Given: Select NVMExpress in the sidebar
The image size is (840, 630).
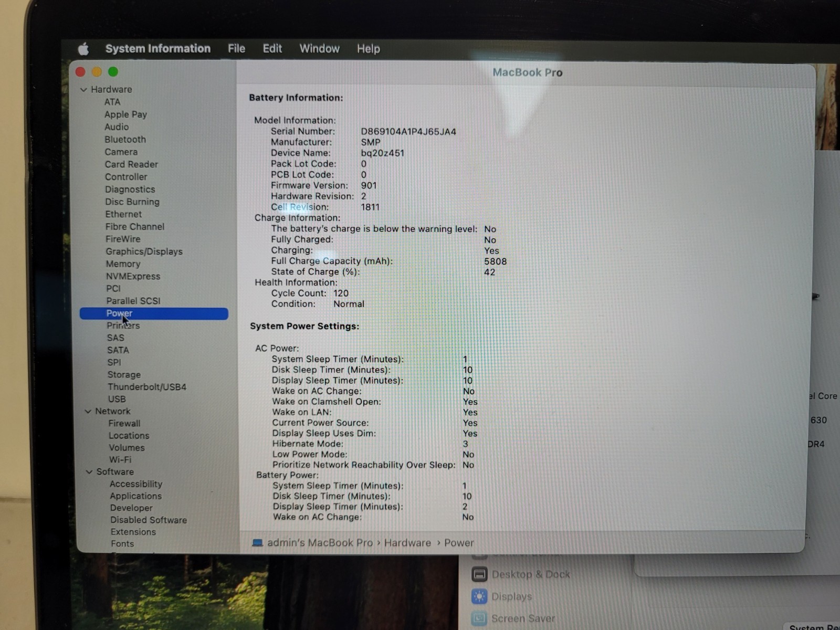Looking at the screenshot, I should click(133, 277).
